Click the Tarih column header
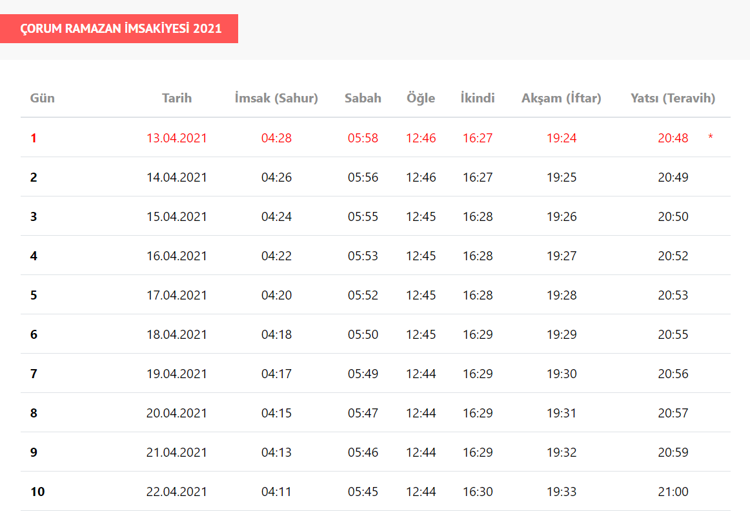750x516 pixels. tap(177, 98)
